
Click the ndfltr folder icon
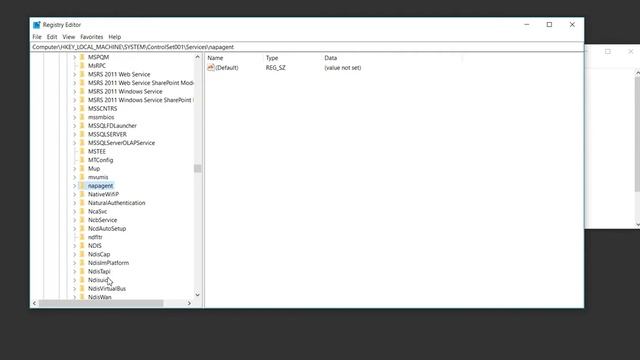tap(82, 237)
